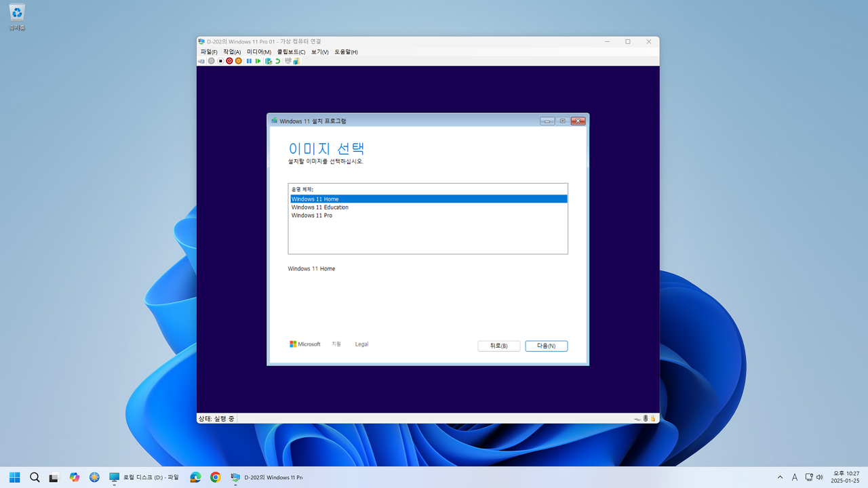This screenshot has height=488, width=868.
Task: Click the Windows 11 setup title icon
Action: pyautogui.click(x=275, y=121)
